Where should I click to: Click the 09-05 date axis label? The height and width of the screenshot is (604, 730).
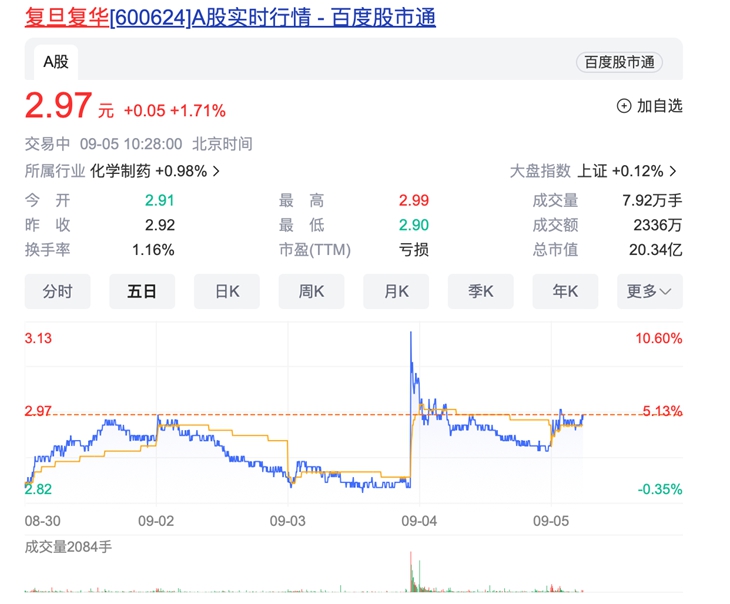(x=551, y=521)
